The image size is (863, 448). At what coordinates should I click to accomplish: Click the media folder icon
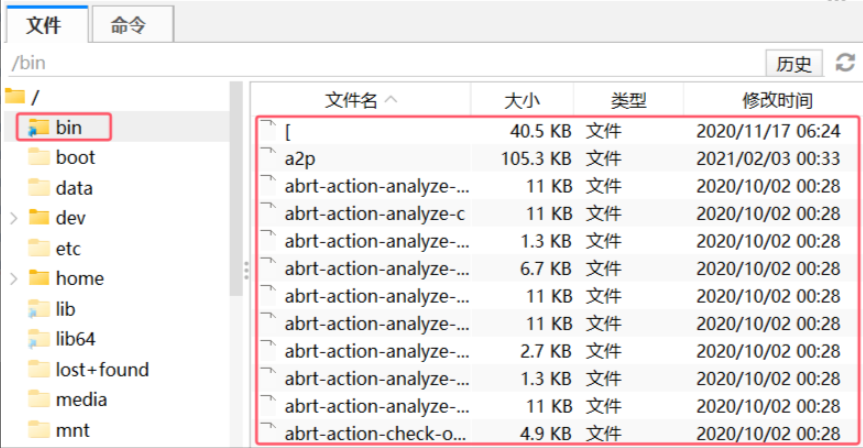(x=39, y=400)
